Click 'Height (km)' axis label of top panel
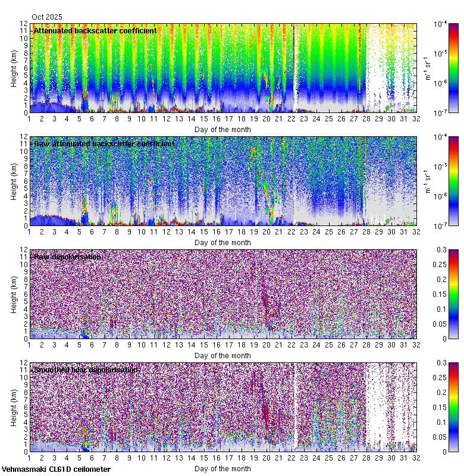The image size is (464, 476). (x=14, y=68)
